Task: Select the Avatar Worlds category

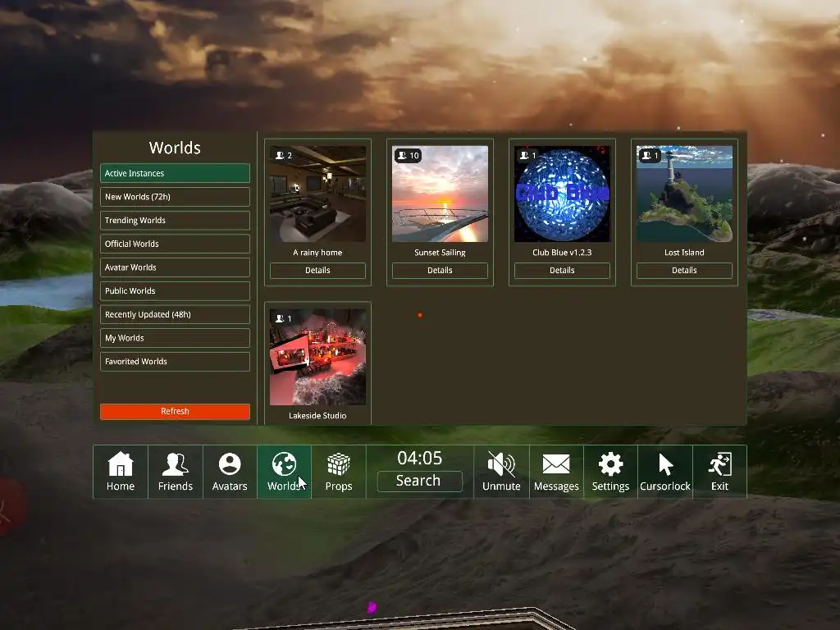Action: pos(175,268)
